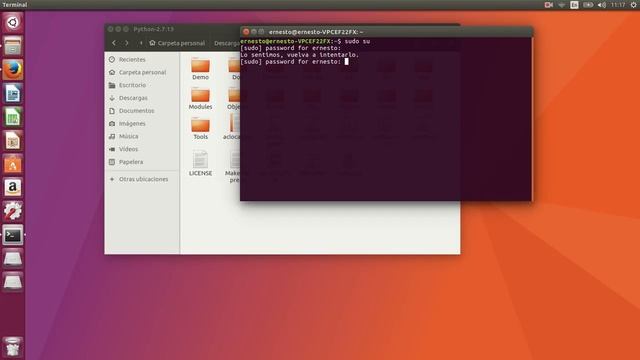
Task: Open the Trash in the dock
Action: click(13, 347)
